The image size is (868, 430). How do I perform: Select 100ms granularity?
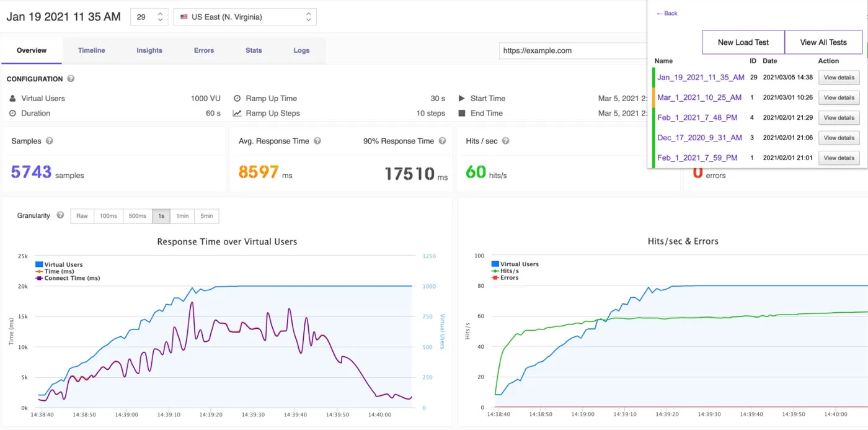point(108,216)
